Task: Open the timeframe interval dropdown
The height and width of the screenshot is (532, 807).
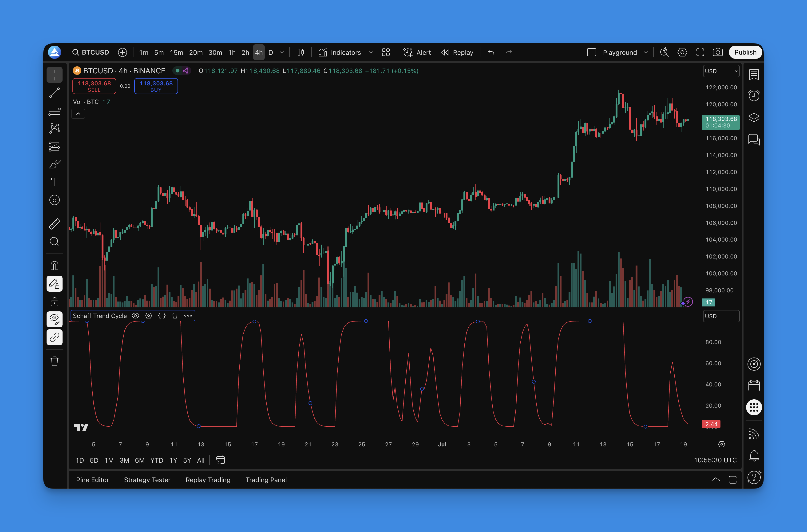Action: [x=281, y=53]
